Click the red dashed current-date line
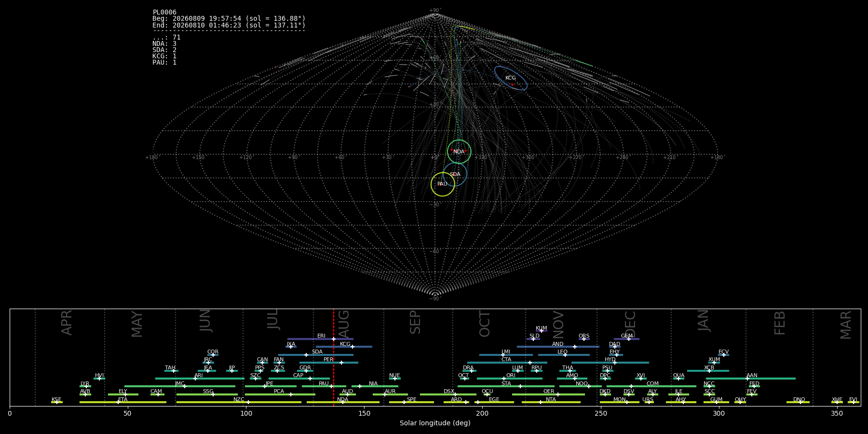868x434 pixels. [x=334, y=357]
